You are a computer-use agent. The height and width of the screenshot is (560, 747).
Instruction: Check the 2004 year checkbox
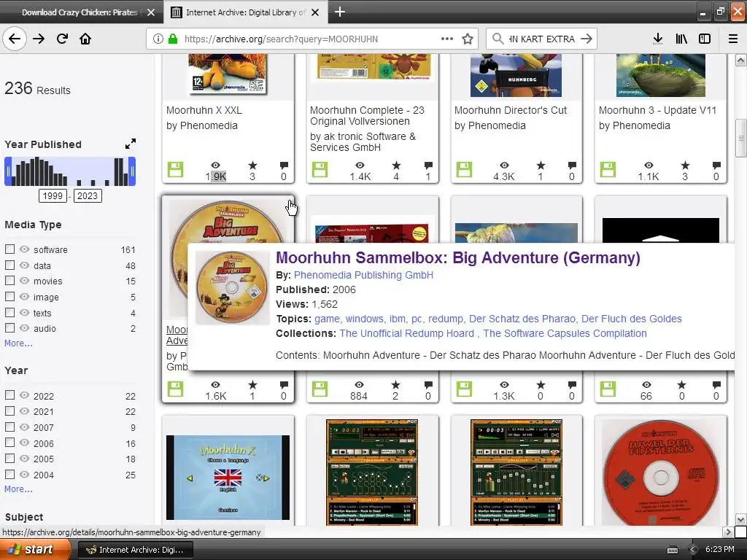click(x=9, y=474)
